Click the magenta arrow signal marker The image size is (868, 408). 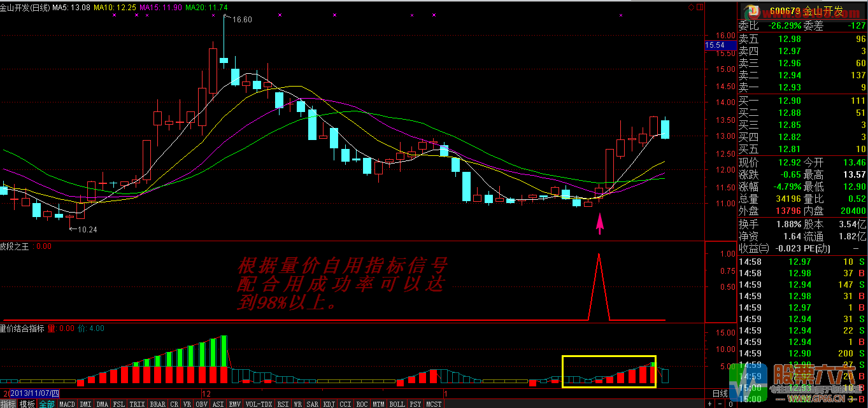[599, 224]
